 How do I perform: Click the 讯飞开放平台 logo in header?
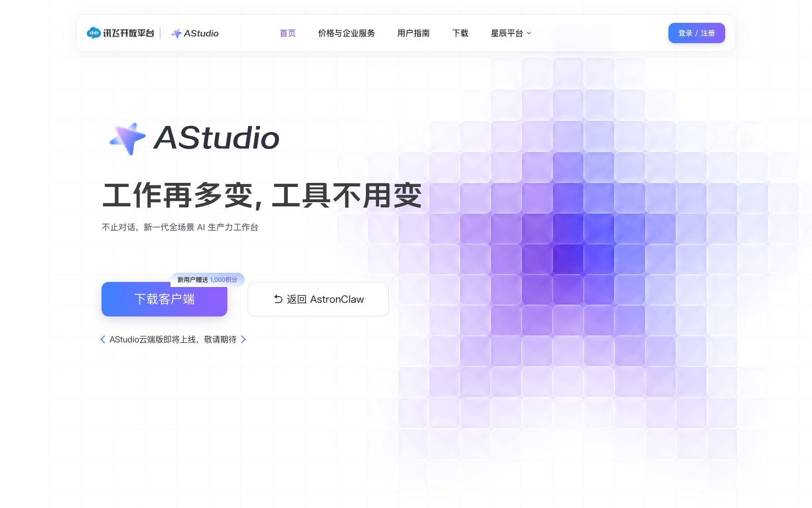click(120, 33)
